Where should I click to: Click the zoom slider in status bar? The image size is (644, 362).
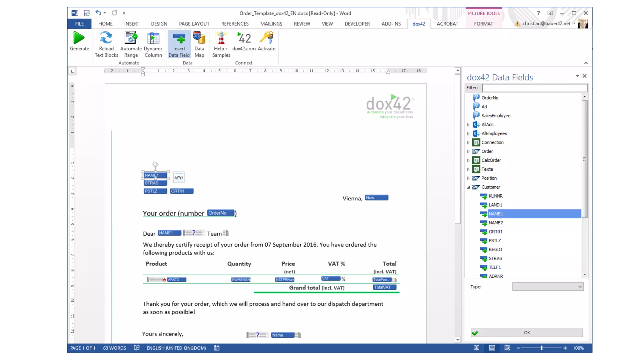click(x=541, y=348)
